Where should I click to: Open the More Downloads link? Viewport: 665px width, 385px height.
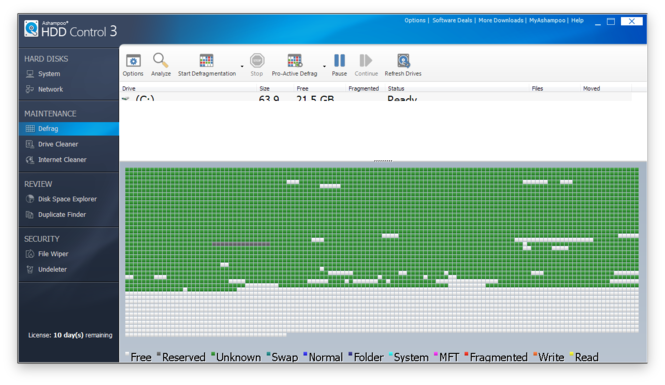501,20
